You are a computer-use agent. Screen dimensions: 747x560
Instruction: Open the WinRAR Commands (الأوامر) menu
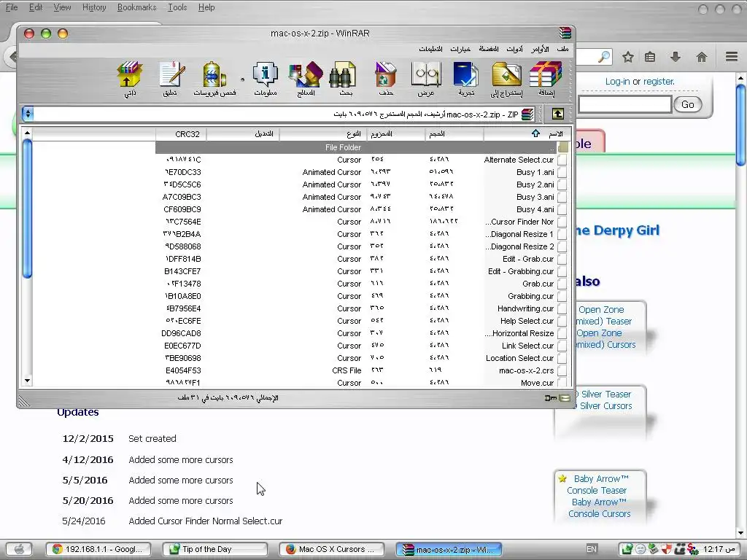(x=540, y=49)
